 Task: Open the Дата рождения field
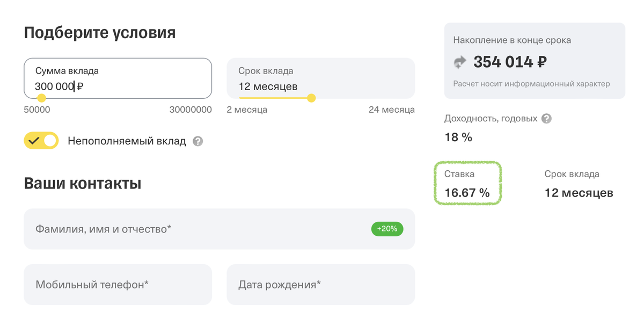click(x=320, y=284)
